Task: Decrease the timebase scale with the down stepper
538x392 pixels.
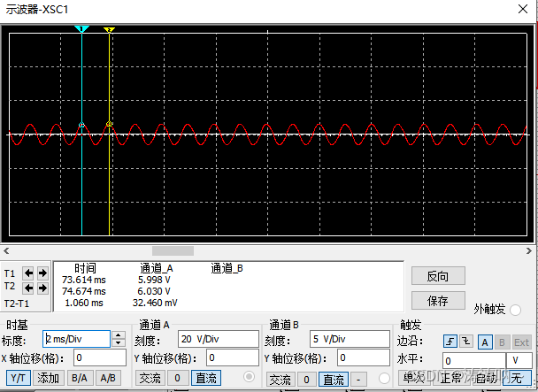Action: pyautogui.click(x=119, y=342)
